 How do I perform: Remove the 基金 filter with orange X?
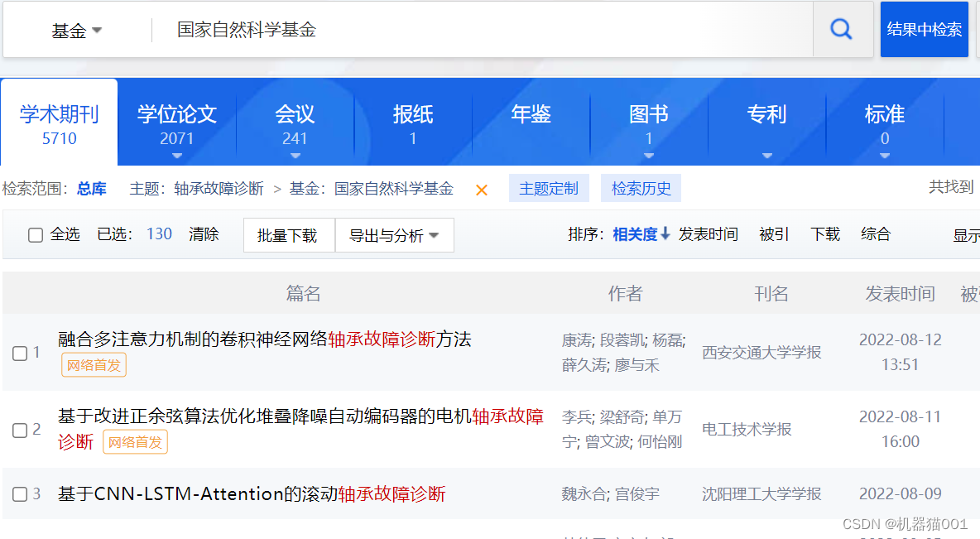[x=481, y=190]
